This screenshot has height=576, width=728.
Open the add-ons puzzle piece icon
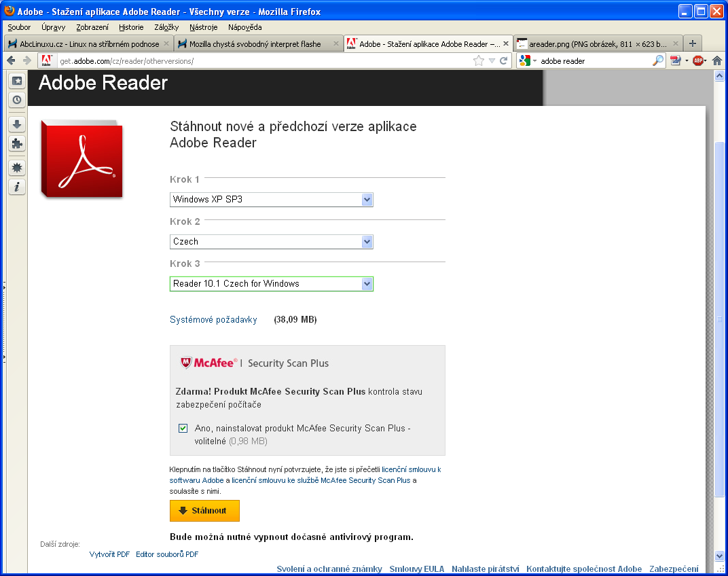(x=17, y=143)
